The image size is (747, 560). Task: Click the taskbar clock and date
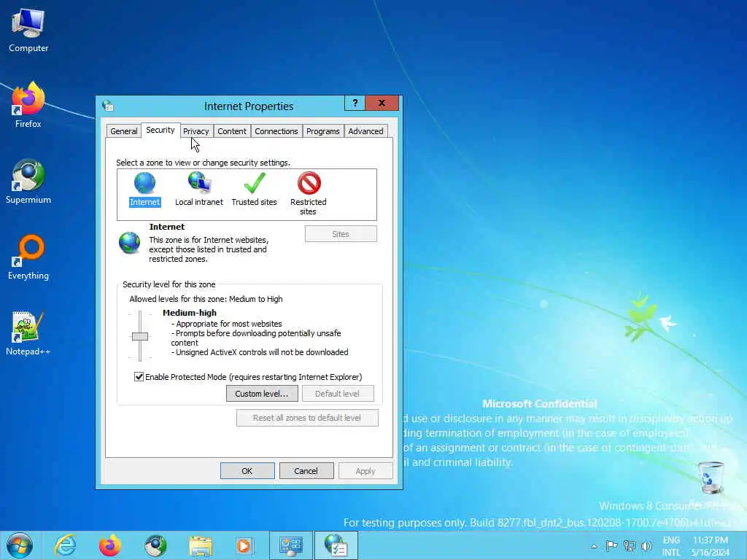pyautogui.click(x=711, y=546)
